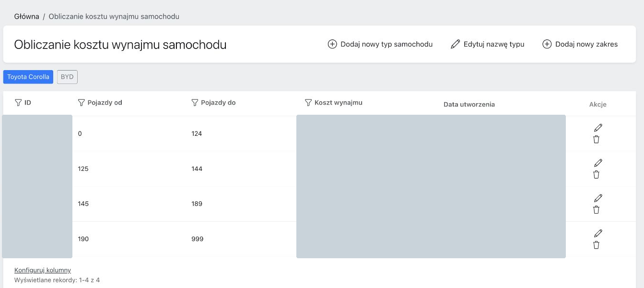Click Dodaj nowy zakres button

pos(580,44)
